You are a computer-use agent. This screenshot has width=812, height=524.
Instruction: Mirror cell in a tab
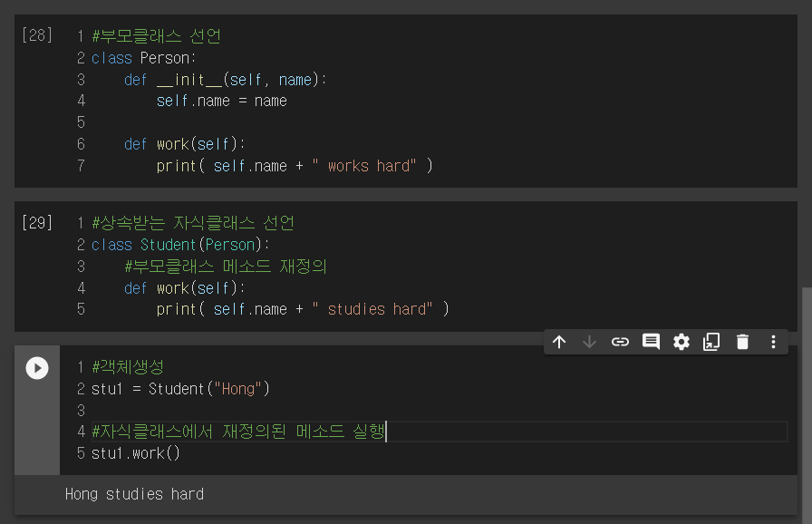coord(711,342)
